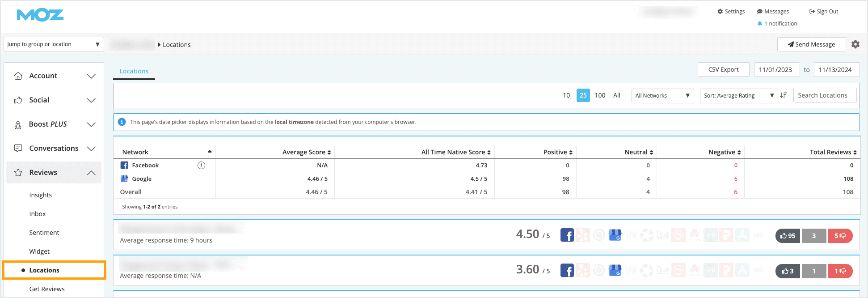Screen dimensions: 868x298
Task: Open the All Networks dropdown
Action: point(662,96)
